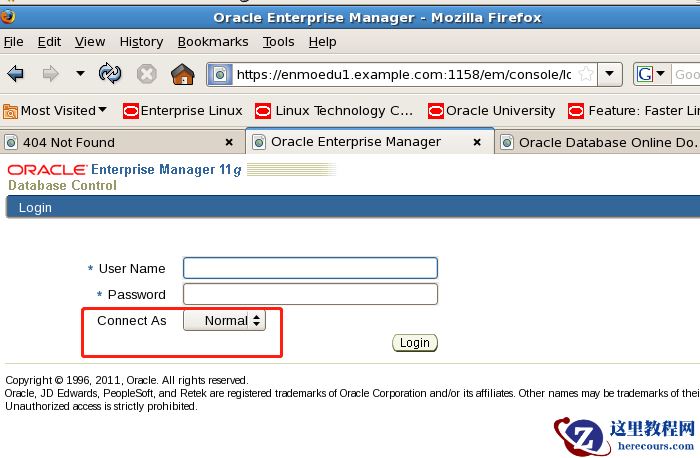Open the History menu
Image resolution: width=700 pixels, height=458 pixels.
click(141, 42)
